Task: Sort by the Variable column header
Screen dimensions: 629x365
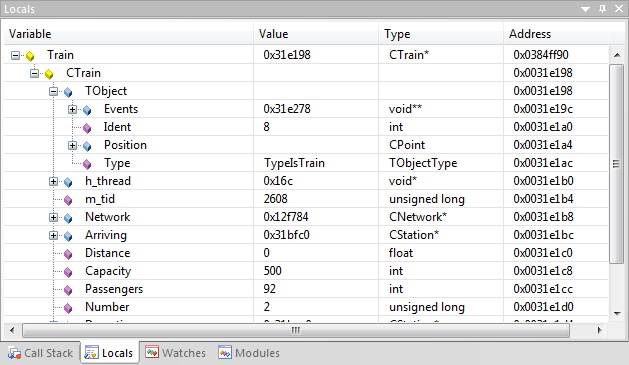Action: [128, 34]
